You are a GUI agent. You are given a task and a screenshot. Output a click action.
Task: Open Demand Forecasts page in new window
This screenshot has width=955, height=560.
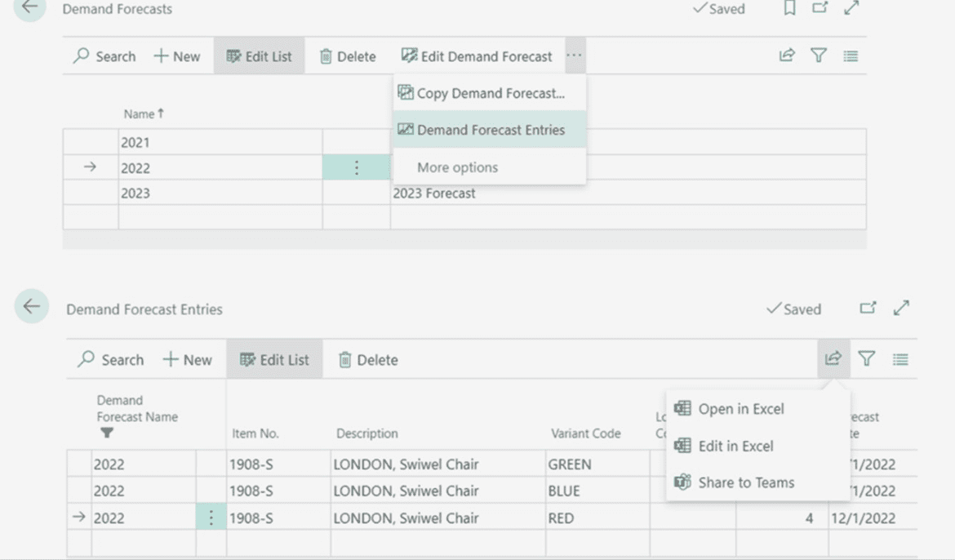(x=820, y=9)
